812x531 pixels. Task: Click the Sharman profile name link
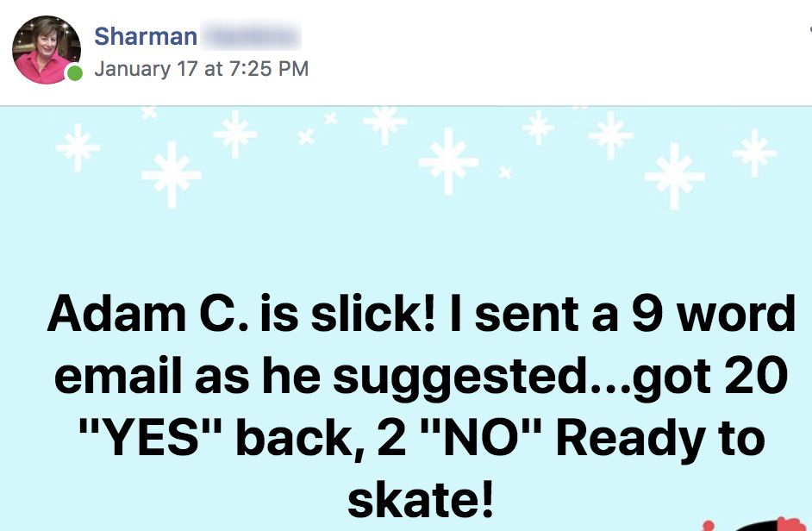click(x=146, y=37)
